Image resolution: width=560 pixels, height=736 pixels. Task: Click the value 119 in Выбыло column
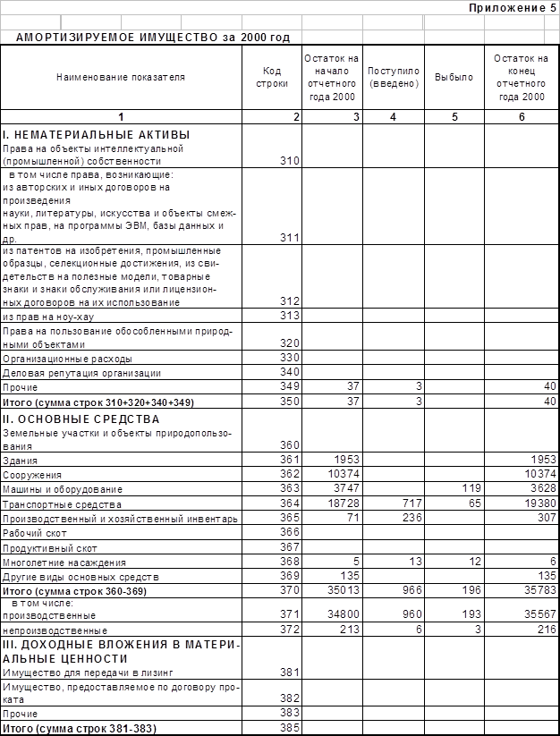click(471, 488)
